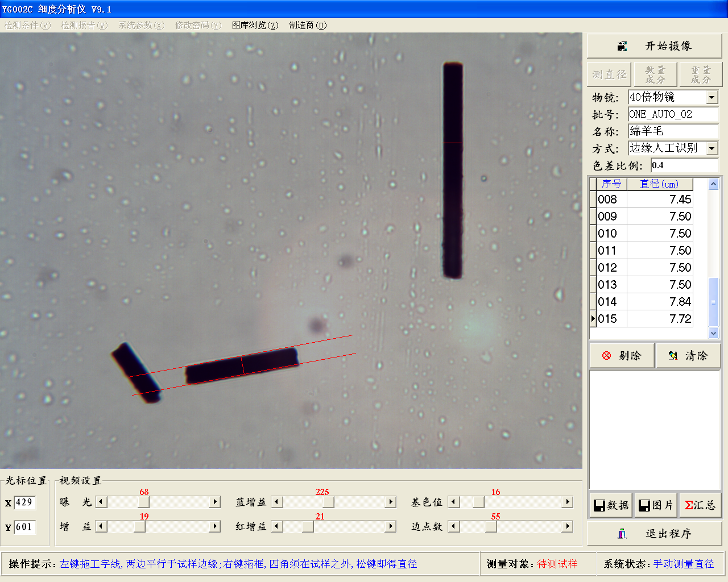The width and height of the screenshot is (728, 582).
Task: Open the 图库浏览 menu
Action: click(255, 25)
